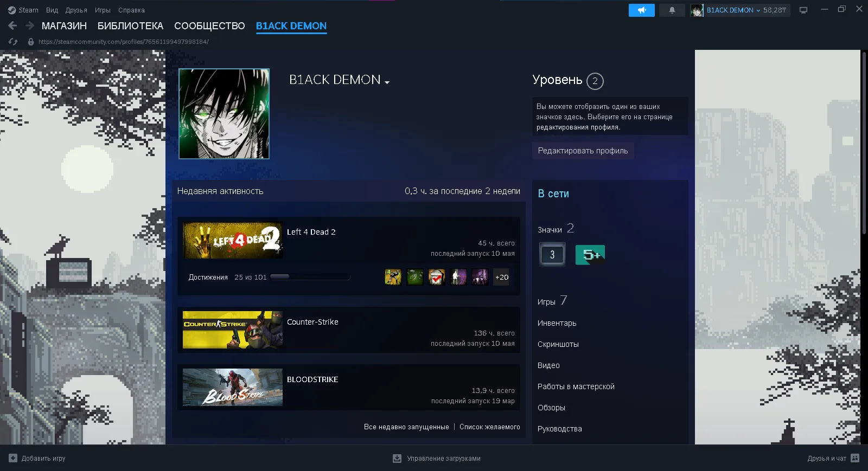Open the Список желаемого link
The width and height of the screenshot is (868, 471).
(490, 427)
